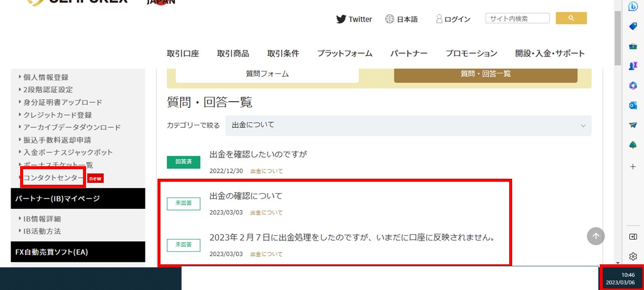This screenshot has width=644, height=290.
Task: Open the Tools briefcase sidebar icon
Action: (x=633, y=46)
